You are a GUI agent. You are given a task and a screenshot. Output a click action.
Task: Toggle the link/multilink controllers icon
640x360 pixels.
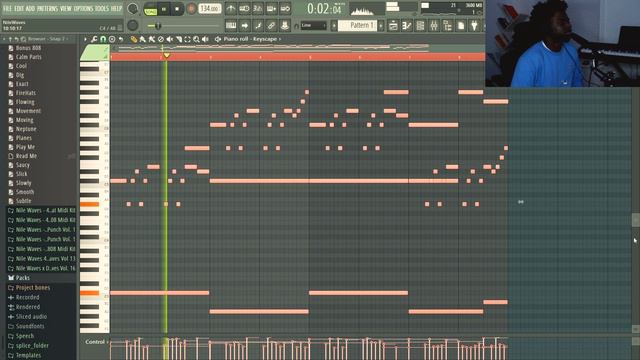(x=271, y=26)
